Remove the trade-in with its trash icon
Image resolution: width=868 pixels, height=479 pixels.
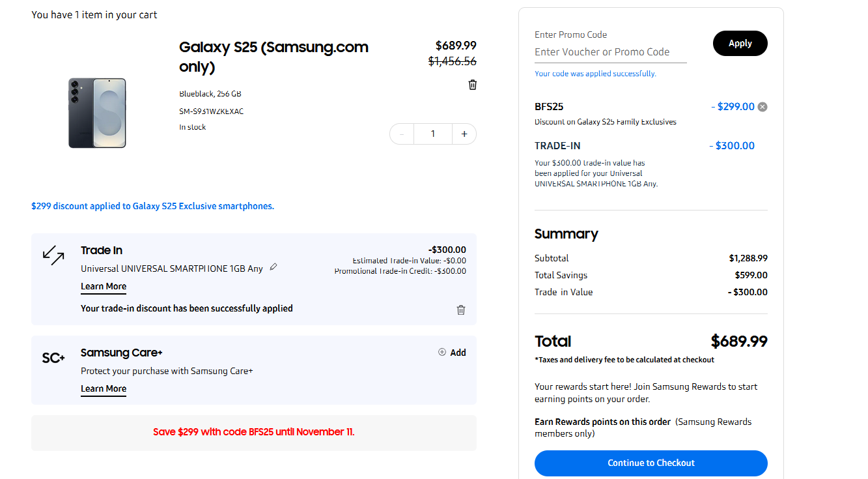pyautogui.click(x=461, y=310)
